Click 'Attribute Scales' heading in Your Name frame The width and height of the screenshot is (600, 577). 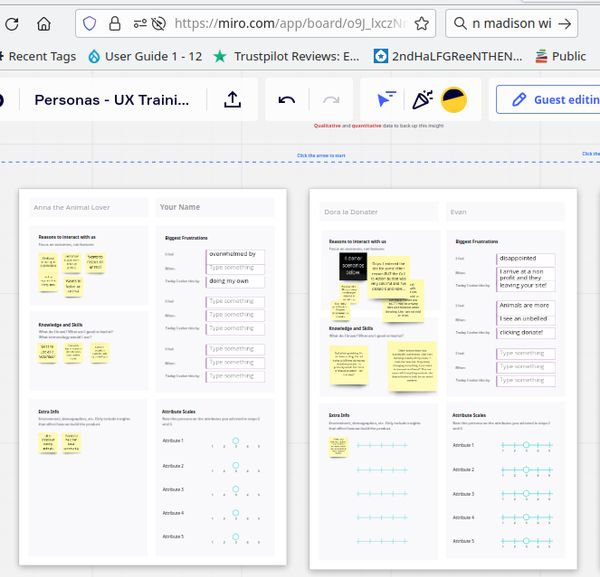(179, 412)
